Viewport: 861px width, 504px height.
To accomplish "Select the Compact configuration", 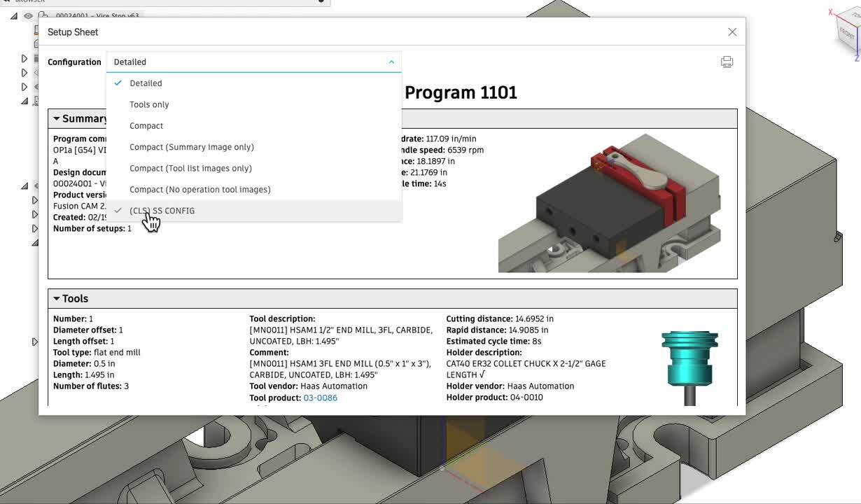I will [x=146, y=126].
